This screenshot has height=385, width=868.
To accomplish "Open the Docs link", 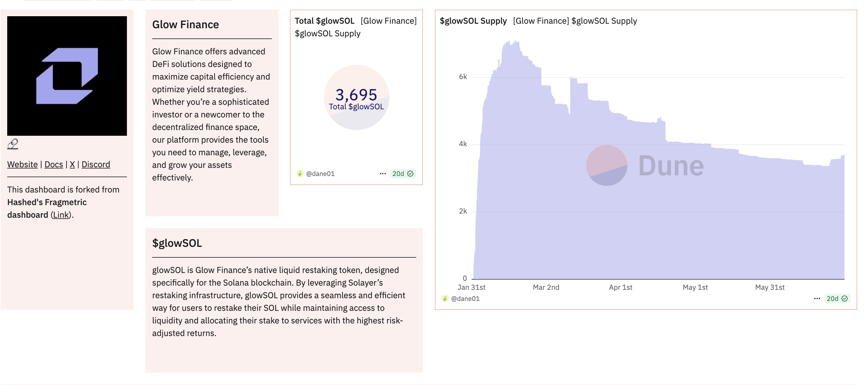I will point(54,164).
